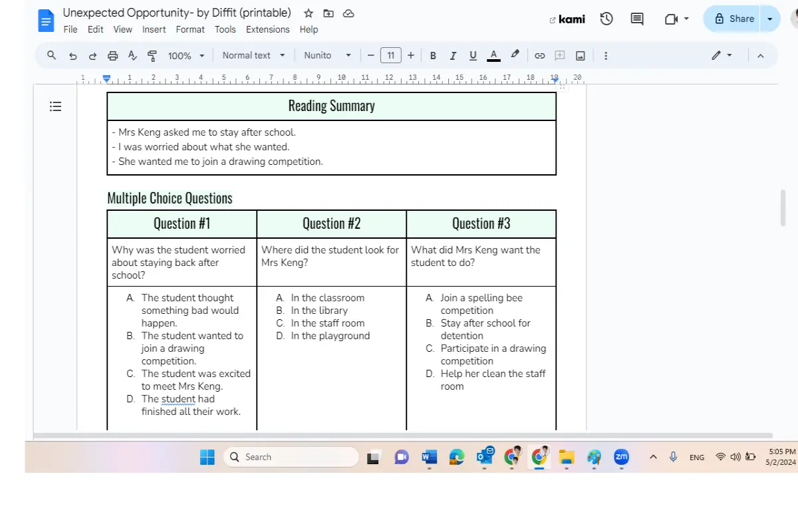Click the vertical scrollbar thumb

coord(783,207)
